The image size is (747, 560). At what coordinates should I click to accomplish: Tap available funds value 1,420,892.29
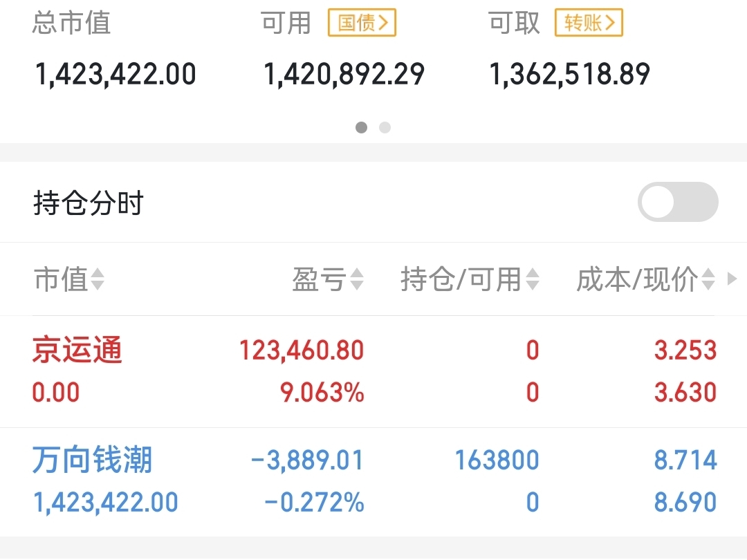click(x=344, y=74)
